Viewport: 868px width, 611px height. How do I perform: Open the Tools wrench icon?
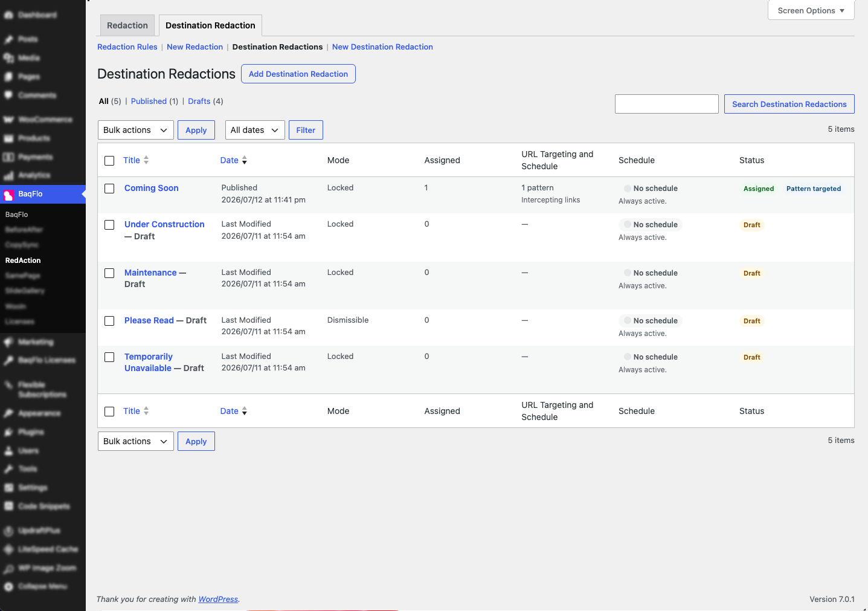(x=9, y=469)
